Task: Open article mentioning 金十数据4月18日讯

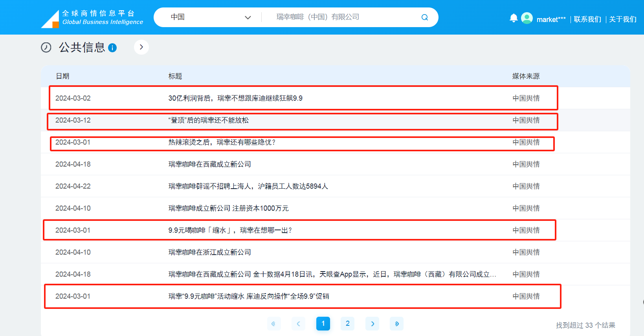Action: point(332,274)
